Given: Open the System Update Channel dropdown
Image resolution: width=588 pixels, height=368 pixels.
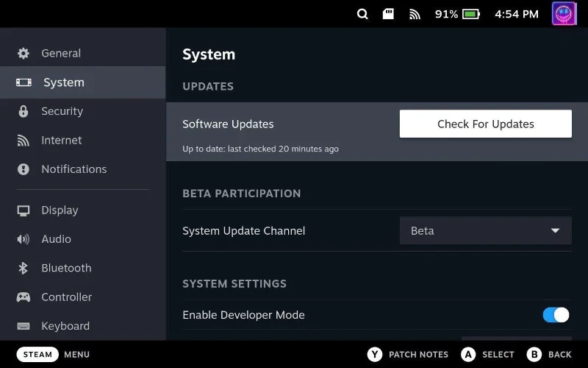Looking at the screenshot, I should pos(485,230).
